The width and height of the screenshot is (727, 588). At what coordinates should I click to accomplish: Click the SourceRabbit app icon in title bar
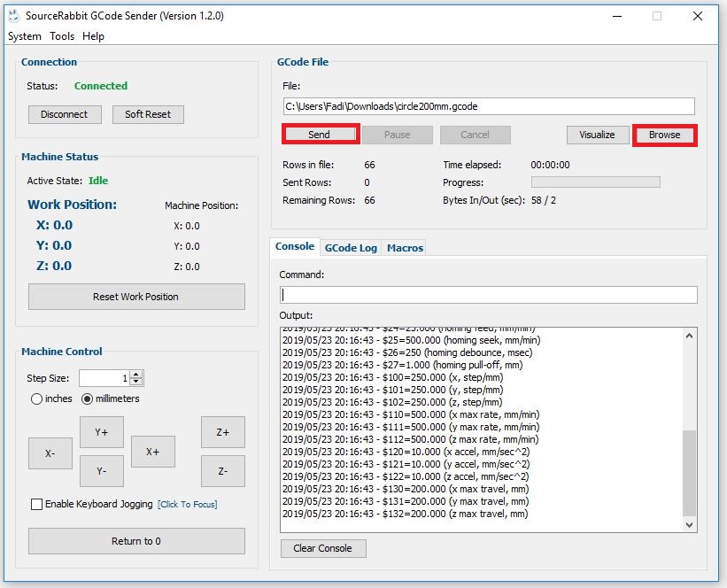pyautogui.click(x=14, y=16)
